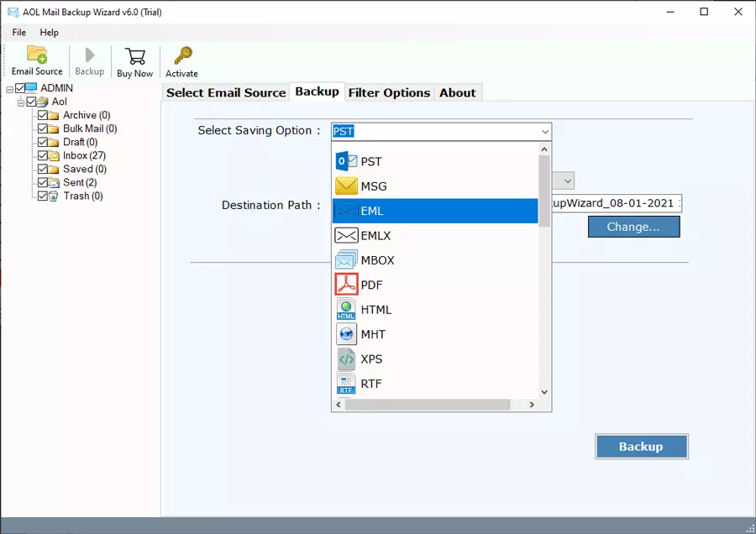Choose MBOX saving option
The width and height of the screenshot is (756, 534).
pyautogui.click(x=435, y=259)
